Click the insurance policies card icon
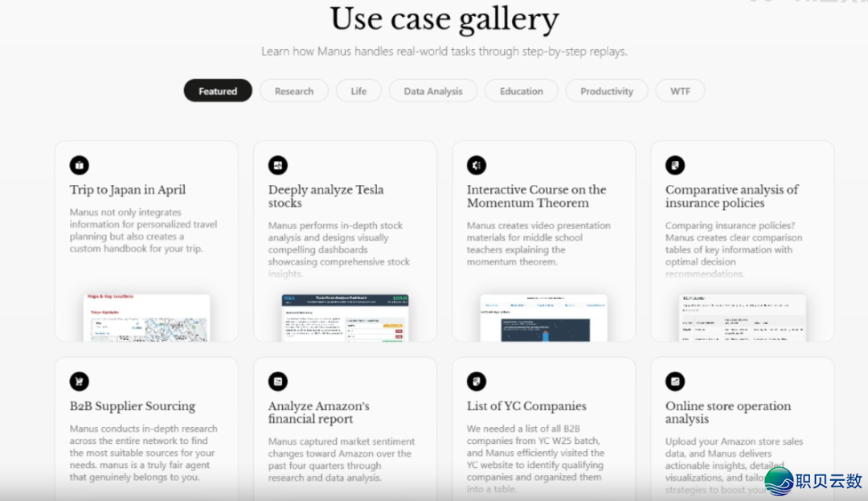868x501 pixels. click(x=675, y=165)
